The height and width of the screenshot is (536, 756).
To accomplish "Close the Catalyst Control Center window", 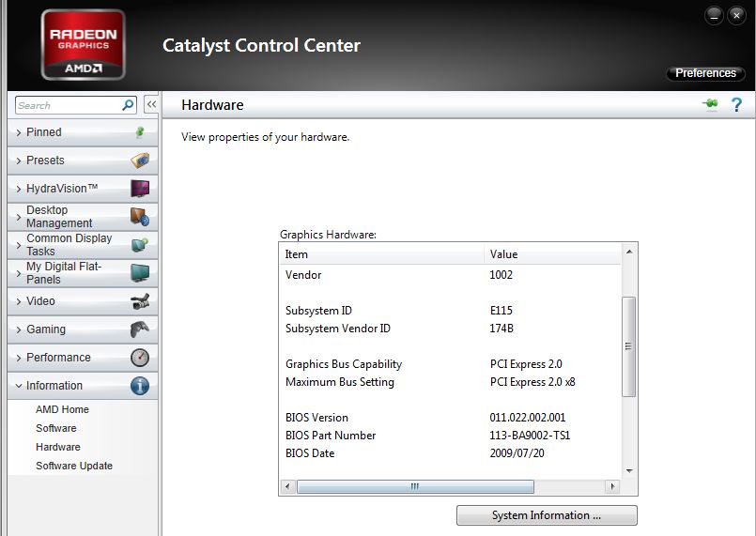I will tap(736, 15).
